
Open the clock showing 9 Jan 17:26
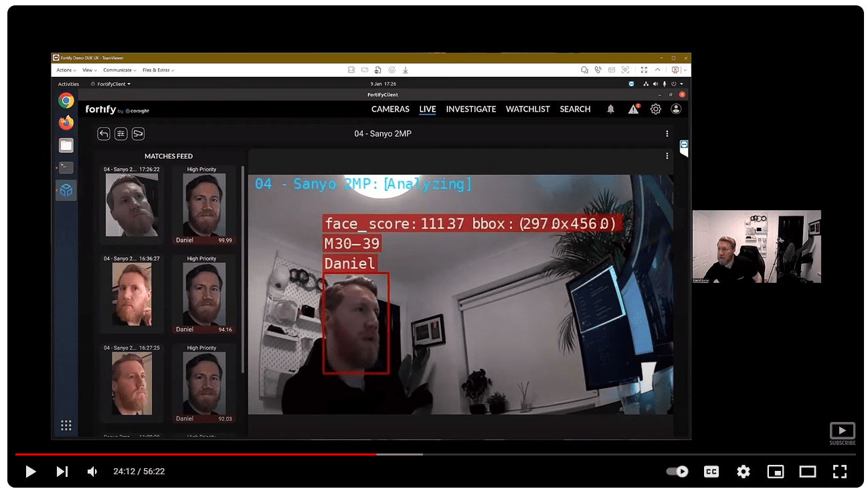pyautogui.click(x=383, y=84)
